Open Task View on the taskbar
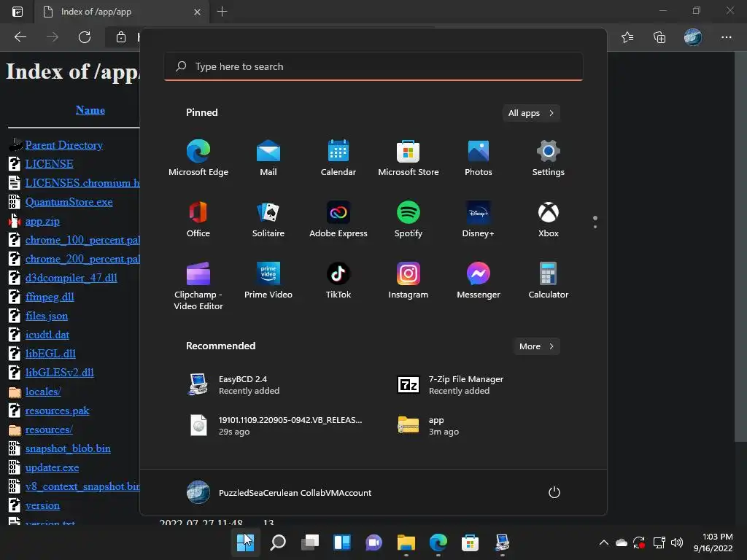Screen dimensions: 747x560 tap(309, 542)
